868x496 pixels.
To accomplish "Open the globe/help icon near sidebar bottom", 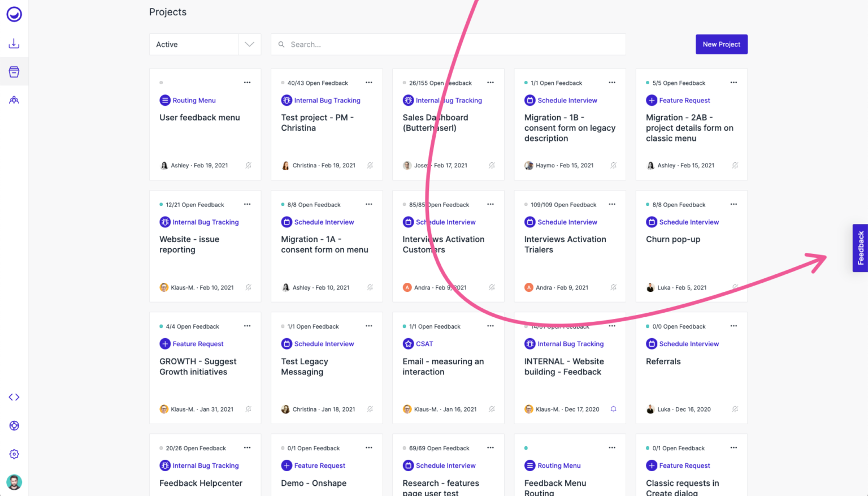I will 14,425.
